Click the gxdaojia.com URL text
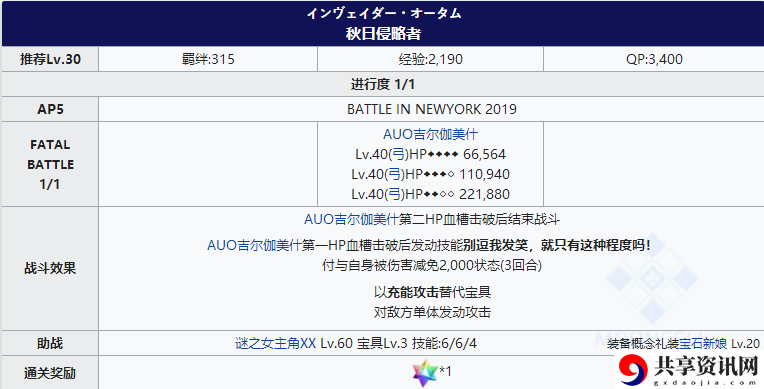This screenshot has height=389, width=764. point(706,383)
